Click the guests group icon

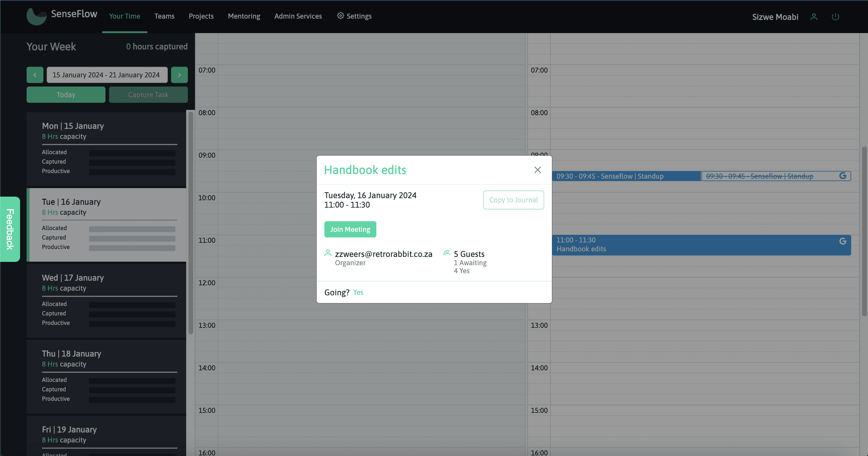coord(446,253)
